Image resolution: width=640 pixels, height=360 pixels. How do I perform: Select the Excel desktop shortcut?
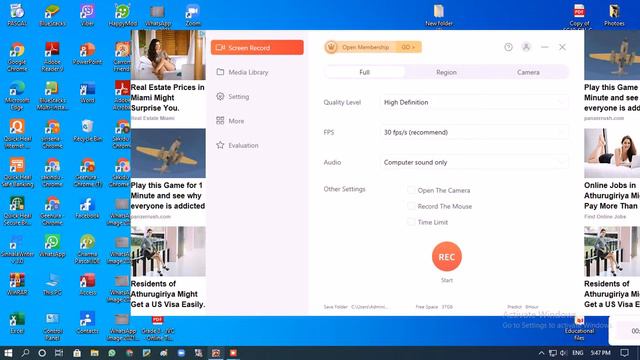click(17, 322)
